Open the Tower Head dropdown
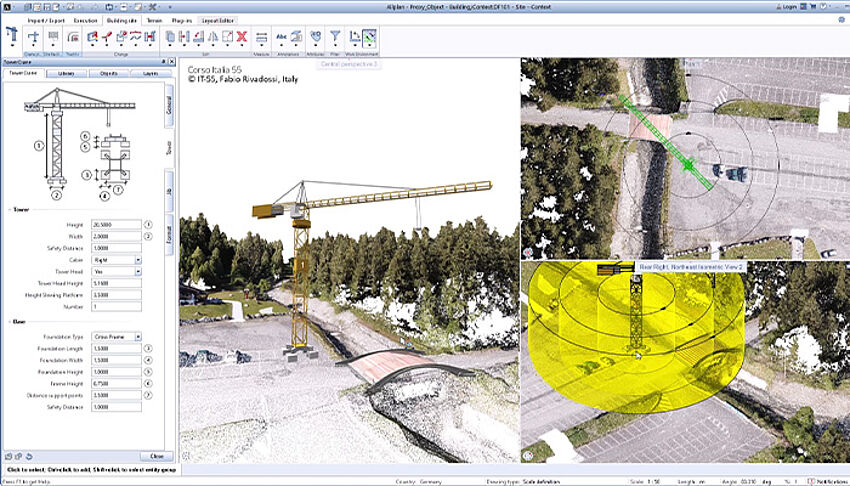This screenshot has height=486, width=850. tap(138, 271)
